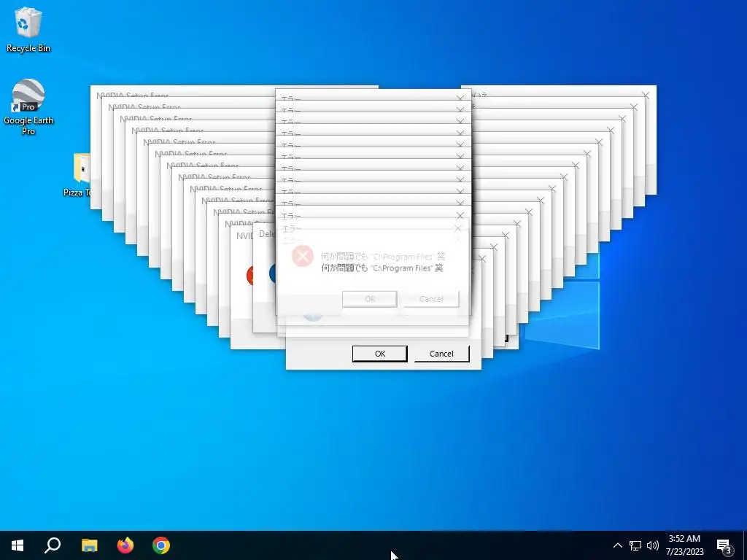Launch File Explorer from the taskbar
Viewport: 747px width, 560px height.
89,545
